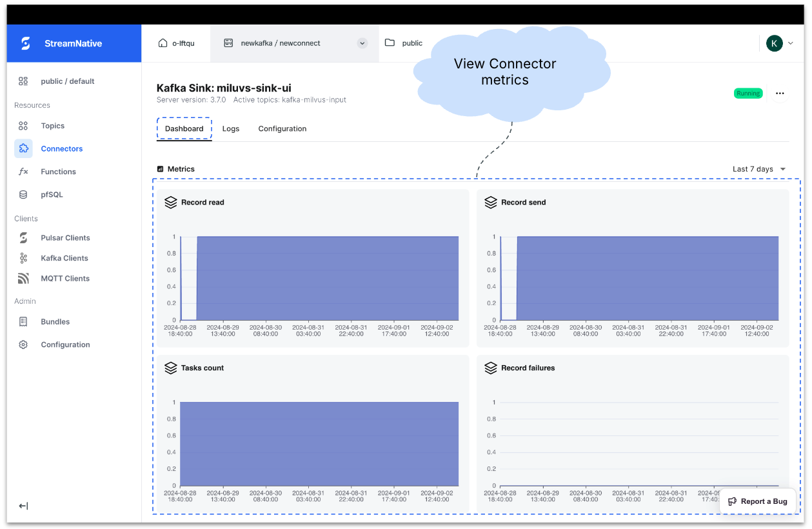Open the Kafka Clients icon
Screen dimensions: 812x529
23,258
